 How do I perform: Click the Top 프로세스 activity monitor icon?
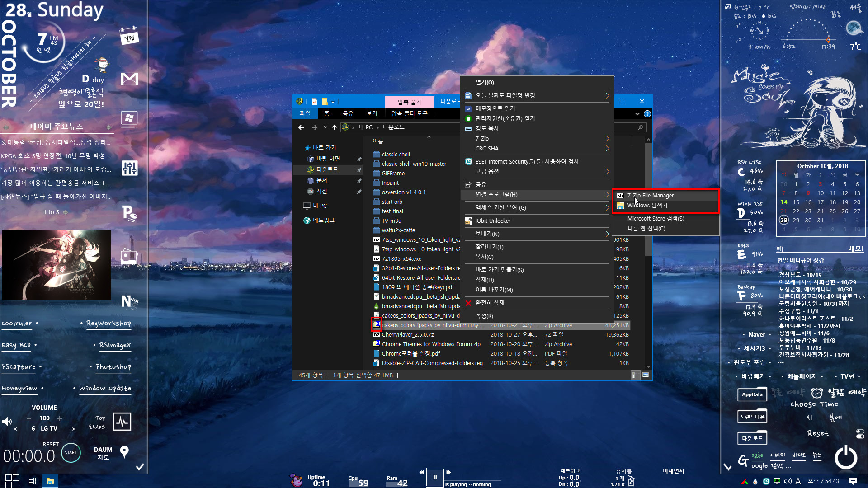[122, 422]
